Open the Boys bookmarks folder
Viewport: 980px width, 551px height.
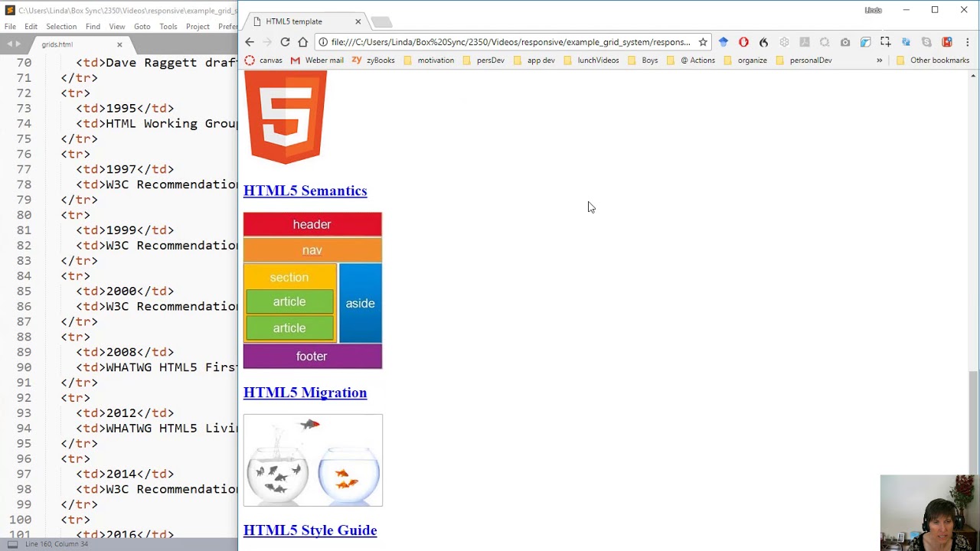642,60
